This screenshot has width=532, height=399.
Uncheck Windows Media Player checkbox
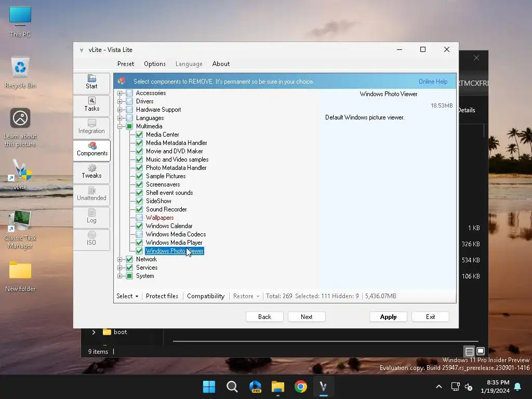click(139, 243)
